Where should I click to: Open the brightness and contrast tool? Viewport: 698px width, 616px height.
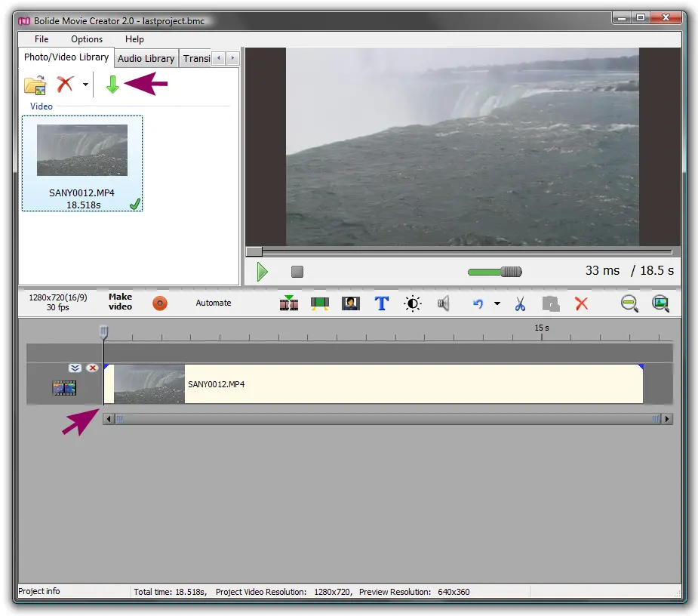[x=412, y=303]
